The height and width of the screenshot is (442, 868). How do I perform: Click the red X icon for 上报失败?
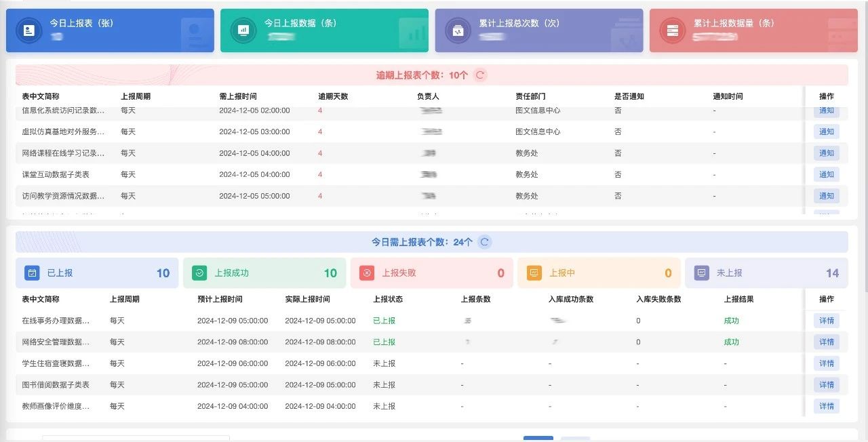367,273
